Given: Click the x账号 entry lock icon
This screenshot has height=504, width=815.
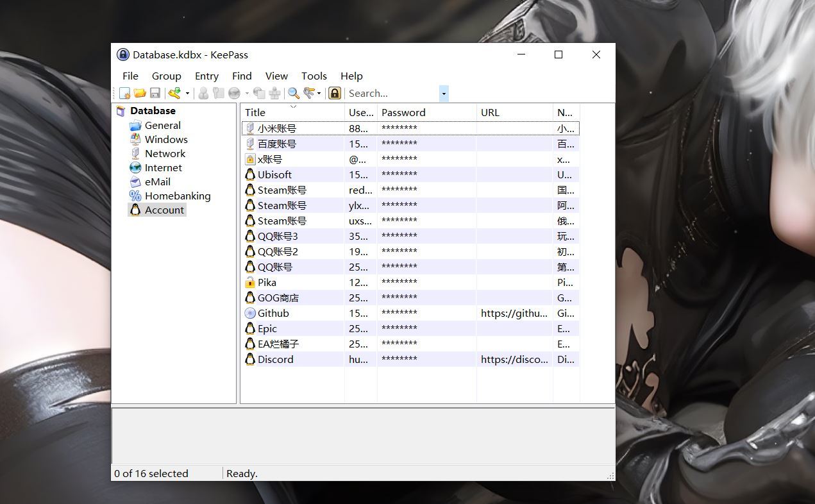Looking at the screenshot, I should 250,160.
